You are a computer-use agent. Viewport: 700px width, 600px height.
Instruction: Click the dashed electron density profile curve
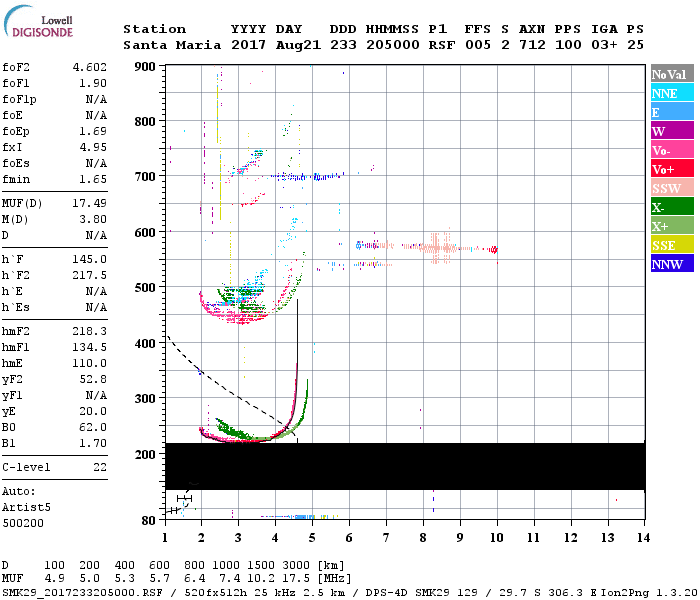coord(230,386)
